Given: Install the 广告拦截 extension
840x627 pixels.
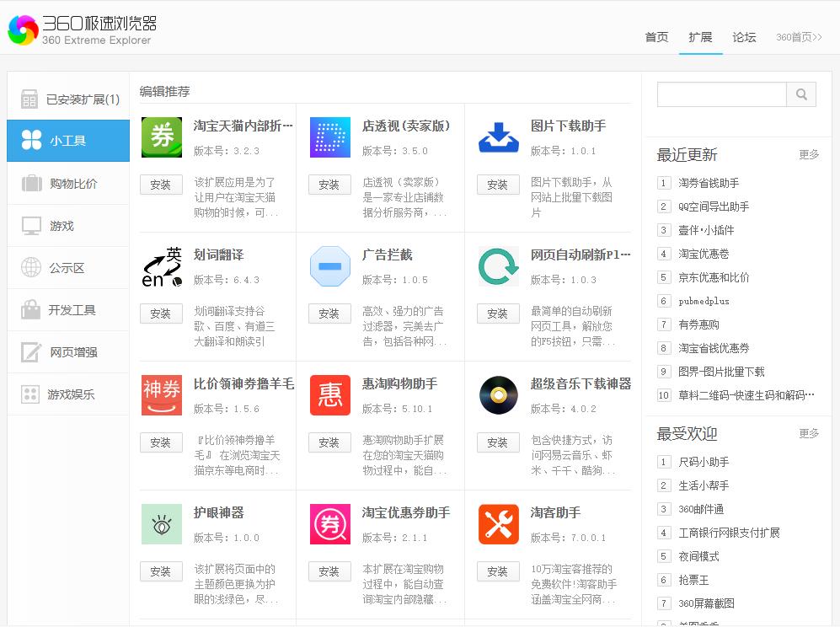Looking at the screenshot, I should point(329,313).
